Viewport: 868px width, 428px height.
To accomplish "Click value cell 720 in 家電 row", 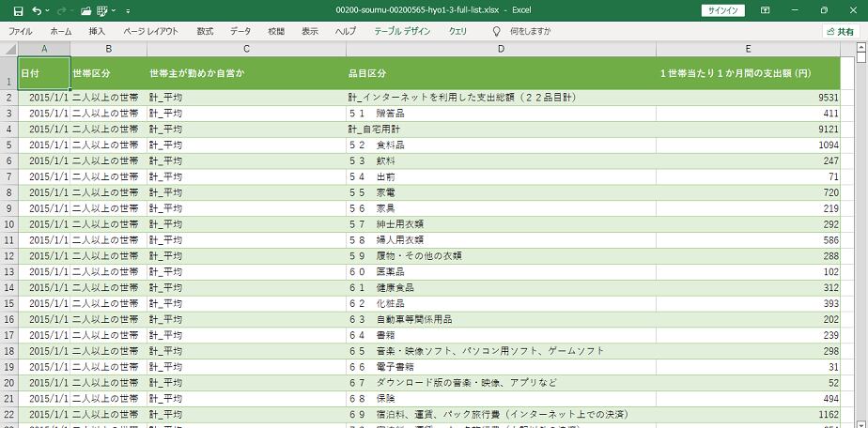I will pyautogui.click(x=748, y=193).
